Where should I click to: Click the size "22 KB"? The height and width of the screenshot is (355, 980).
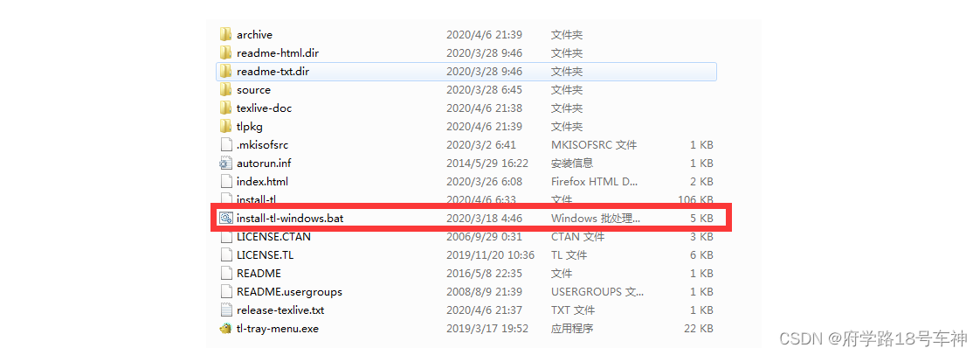pos(700,328)
